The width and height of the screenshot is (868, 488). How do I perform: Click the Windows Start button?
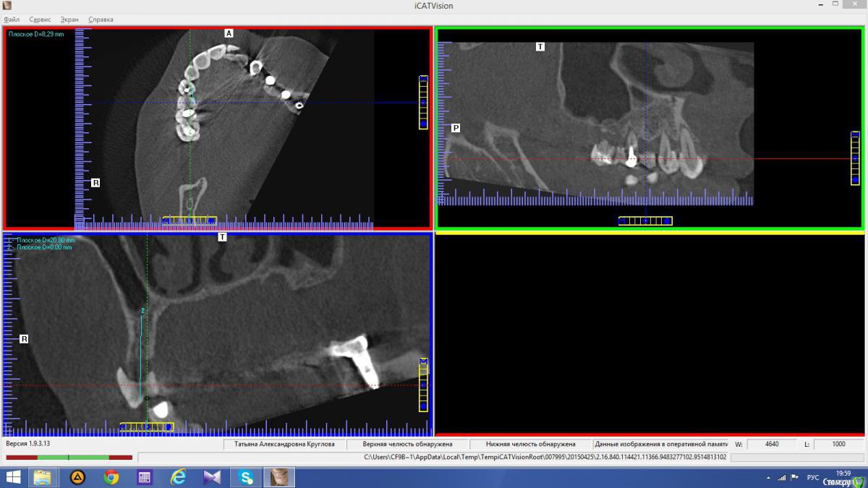pyautogui.click(x=13, y=477)
